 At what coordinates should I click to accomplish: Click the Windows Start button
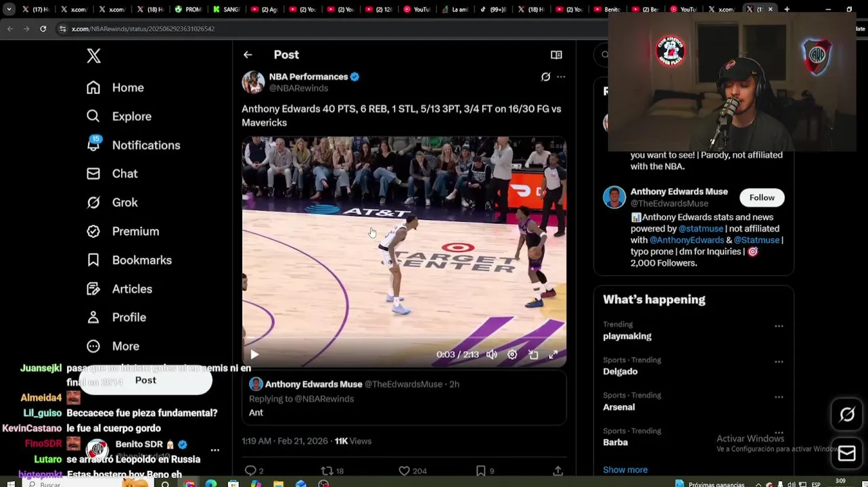10,484
